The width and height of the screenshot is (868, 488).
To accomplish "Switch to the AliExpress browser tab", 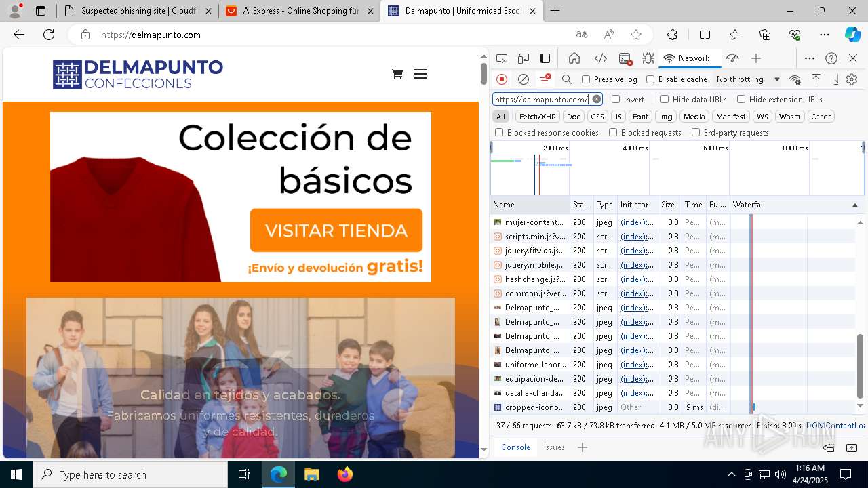I will (300, 11).
